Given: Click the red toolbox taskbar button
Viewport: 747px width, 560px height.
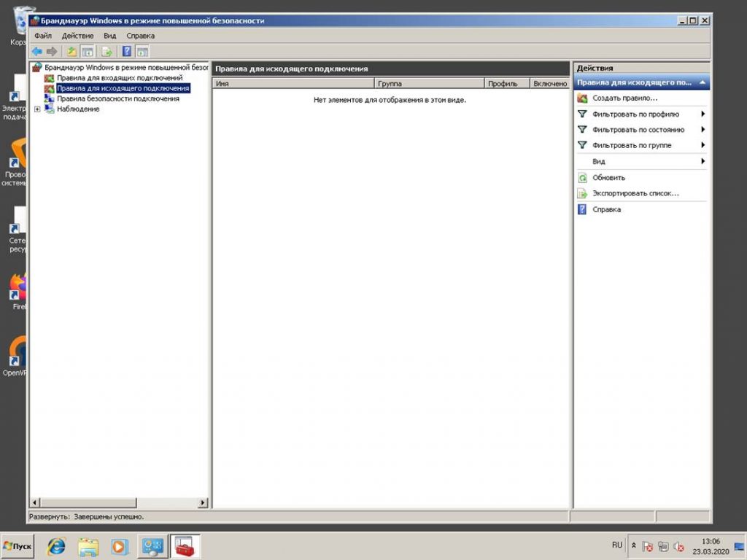Looking at the screenshot, I should (x=185, y=546).
